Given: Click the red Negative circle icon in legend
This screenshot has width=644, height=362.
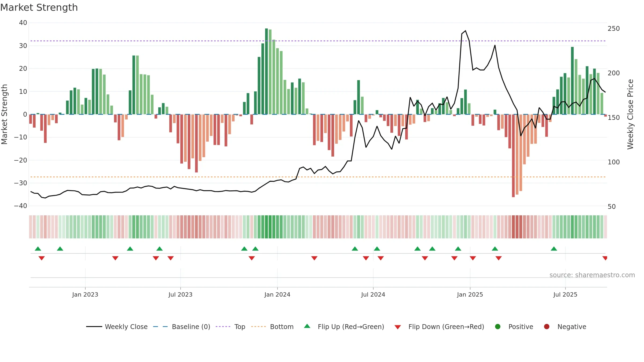Looking at the screenshot, I should [547, 327].
